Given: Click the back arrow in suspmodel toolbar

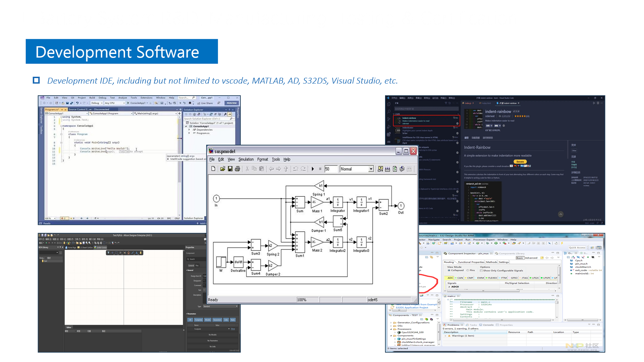Looking at the screenshot, I should [x=271, y=169].
